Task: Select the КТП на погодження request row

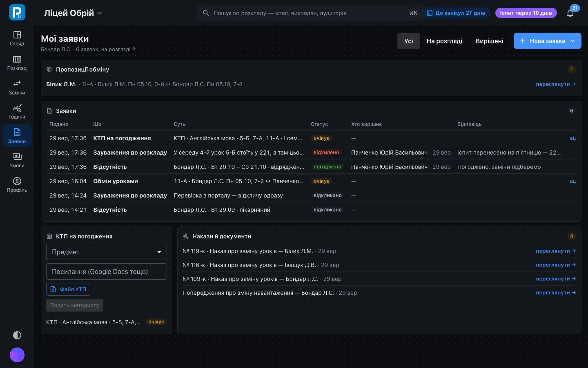Action: point(311,138)
